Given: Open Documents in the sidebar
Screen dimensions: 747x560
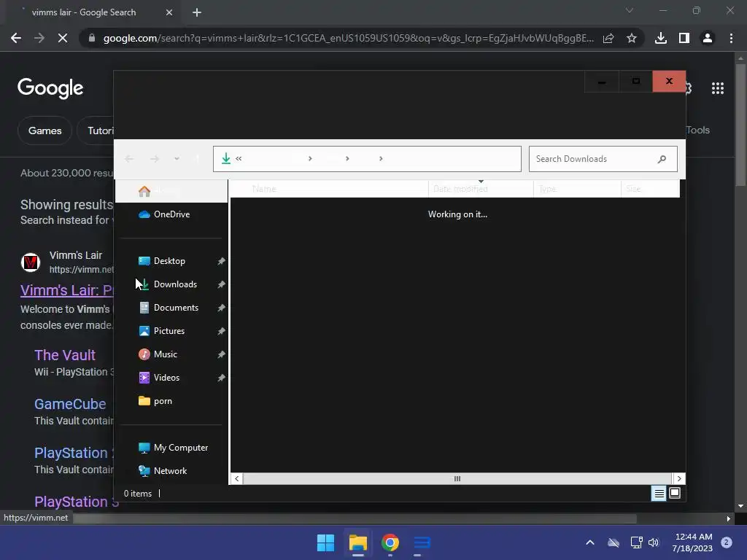Looking at the screenshot, I should pos(176,308).
